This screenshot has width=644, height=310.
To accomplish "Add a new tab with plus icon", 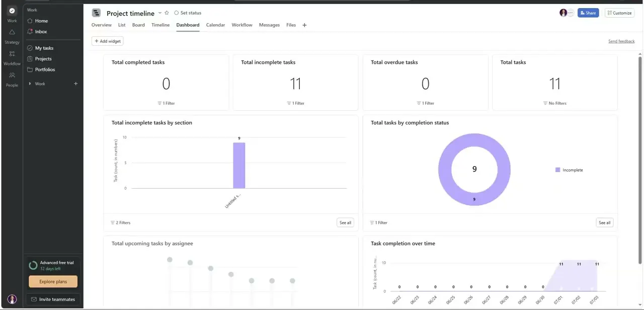I will click(x=304, y=25).
